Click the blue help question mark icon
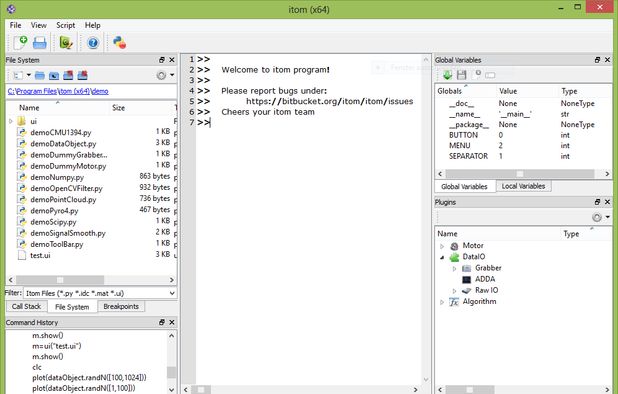 [93, 43]
